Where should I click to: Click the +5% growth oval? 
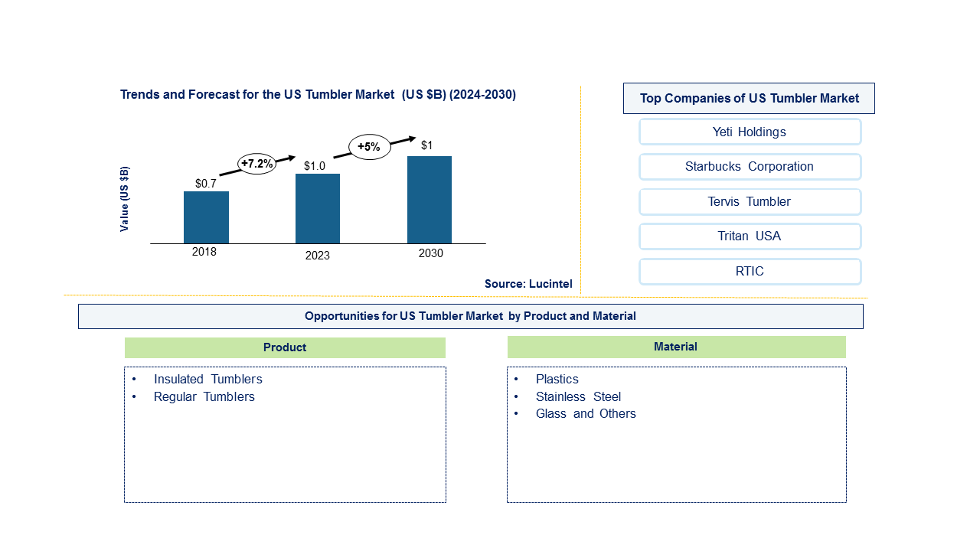[x=369, y=147]
